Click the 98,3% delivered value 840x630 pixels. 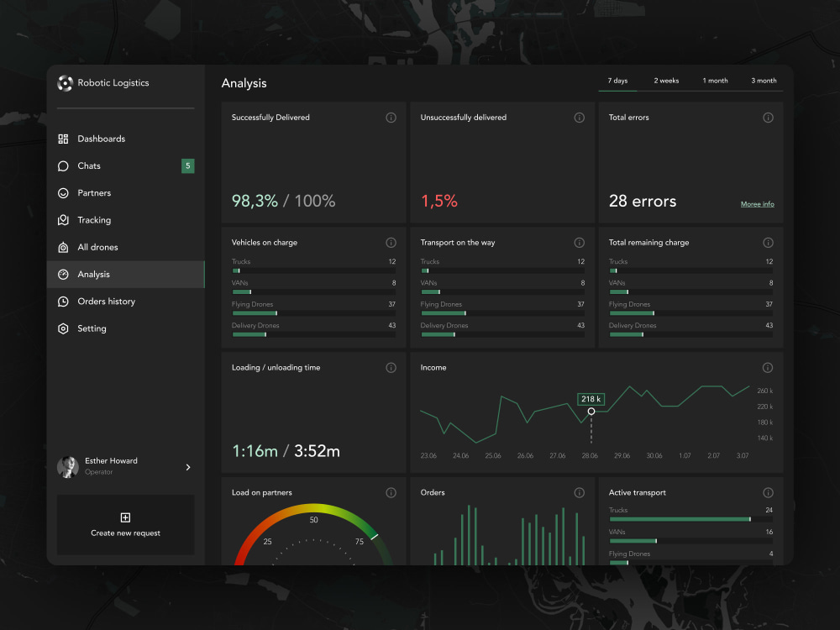click(255, 201)
